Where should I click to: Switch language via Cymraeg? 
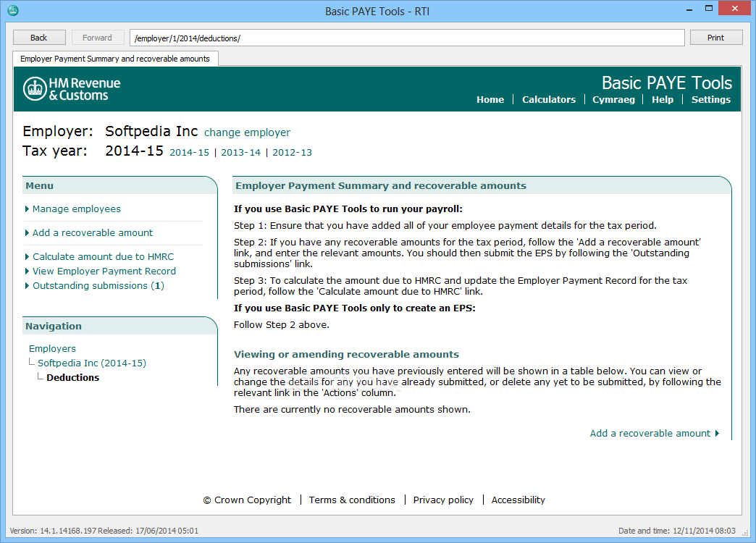(613, 99)
